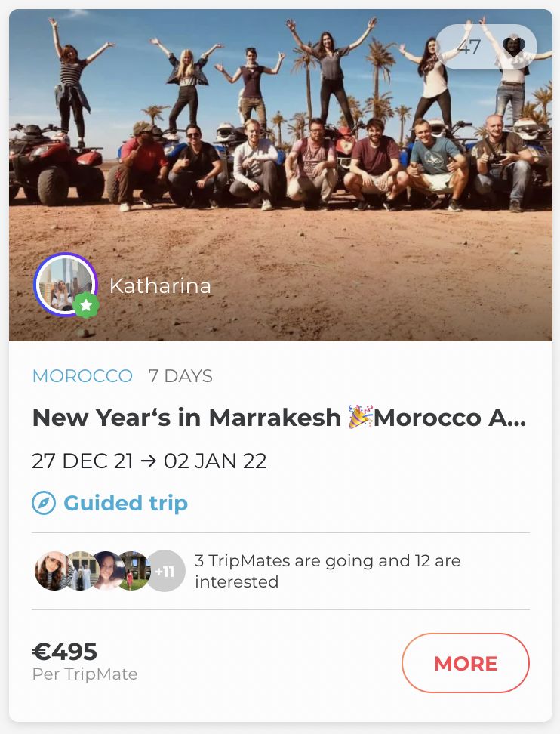
Task: Open dark-haired woman selfie TripMate avatar
Action: (107, 571)
